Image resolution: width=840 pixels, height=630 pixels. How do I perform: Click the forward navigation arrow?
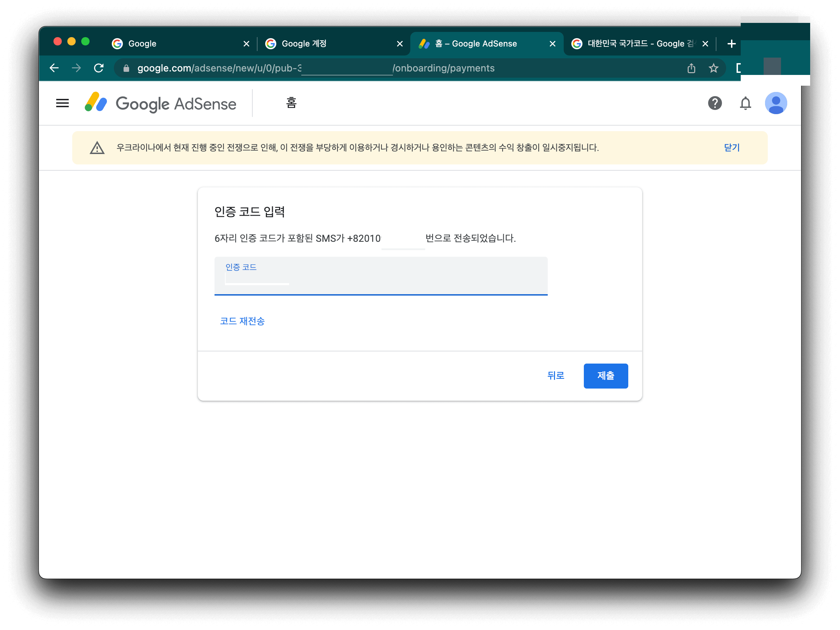[76, 68]
